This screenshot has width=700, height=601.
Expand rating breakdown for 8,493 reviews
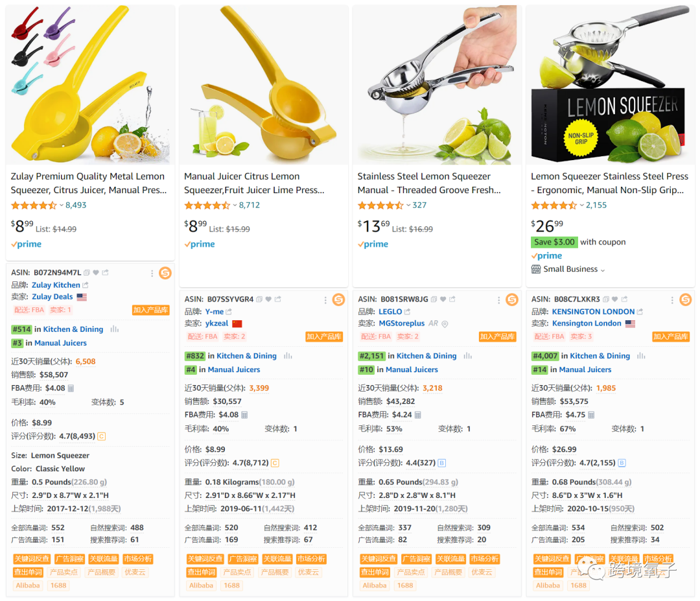coord(61,206)
